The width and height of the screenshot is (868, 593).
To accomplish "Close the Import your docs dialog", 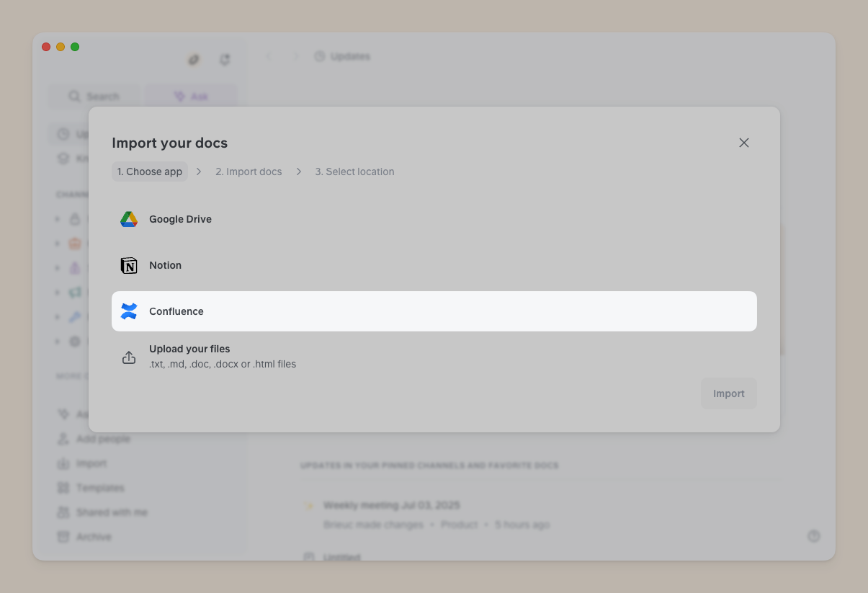I will click(x=744, y=143).
